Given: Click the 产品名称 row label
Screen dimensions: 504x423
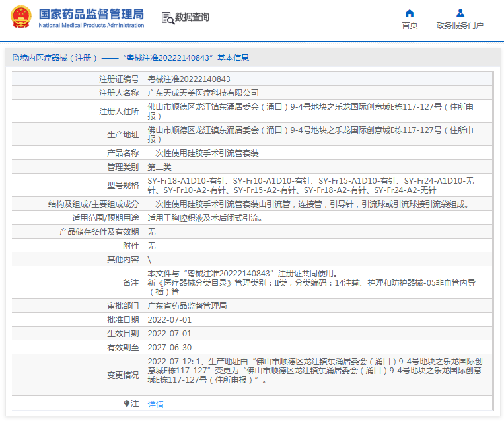Looking at the screenshot, I should pyautogui.click(x=123, y=153).
